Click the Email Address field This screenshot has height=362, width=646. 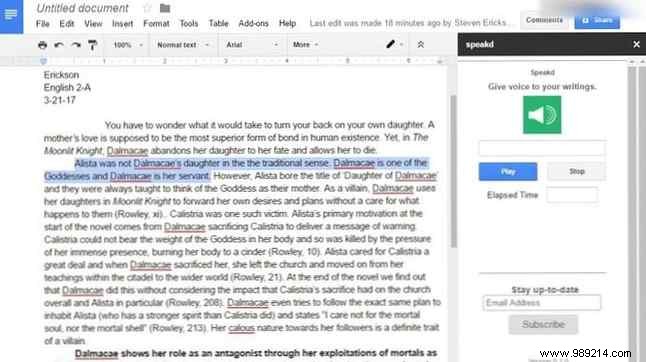click(541, 303)
